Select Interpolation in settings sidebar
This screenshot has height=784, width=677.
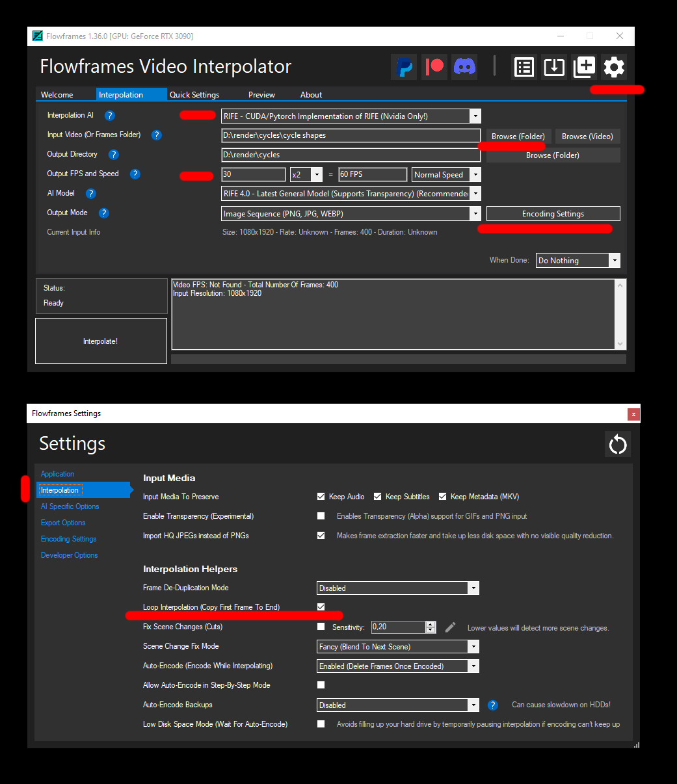pos(83,490)
